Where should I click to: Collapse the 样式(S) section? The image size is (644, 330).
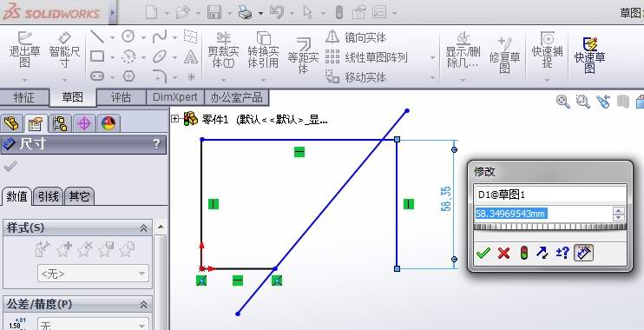[144, 228]
